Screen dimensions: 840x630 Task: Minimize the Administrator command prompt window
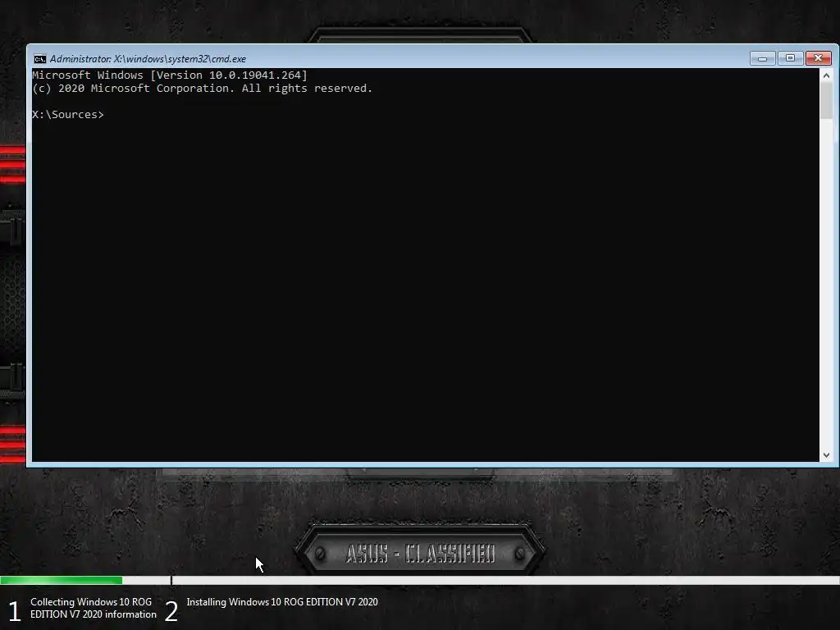click(x=762, y=58)
